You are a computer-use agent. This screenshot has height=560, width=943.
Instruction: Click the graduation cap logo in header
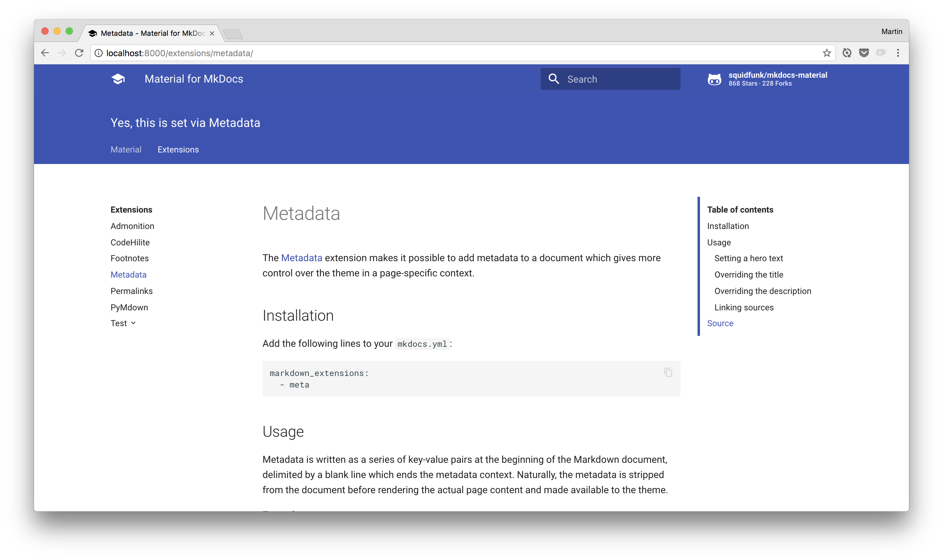coord(118,79)
